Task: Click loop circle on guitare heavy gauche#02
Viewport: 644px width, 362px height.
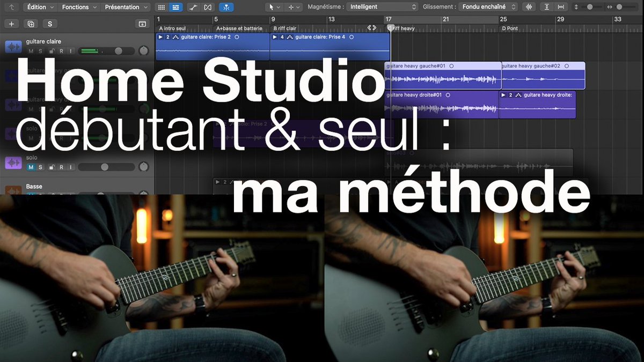Action: pyautogui.click(x=566, y=66)
